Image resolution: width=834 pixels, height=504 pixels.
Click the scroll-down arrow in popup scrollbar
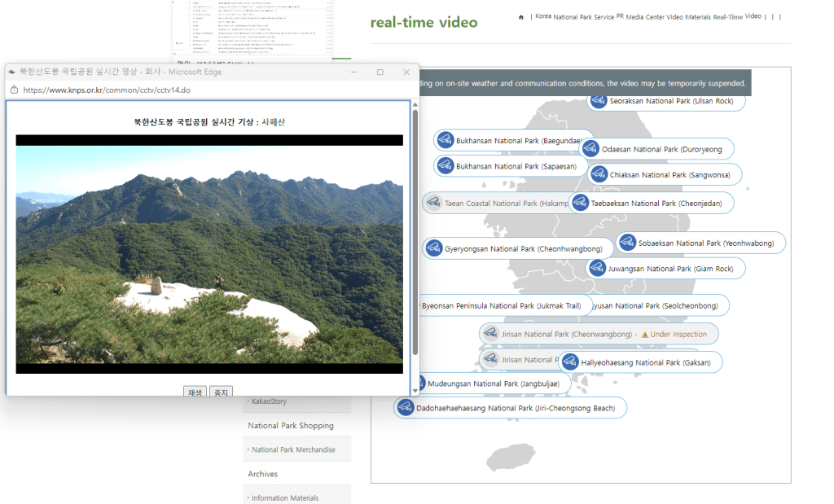(415, 391)
